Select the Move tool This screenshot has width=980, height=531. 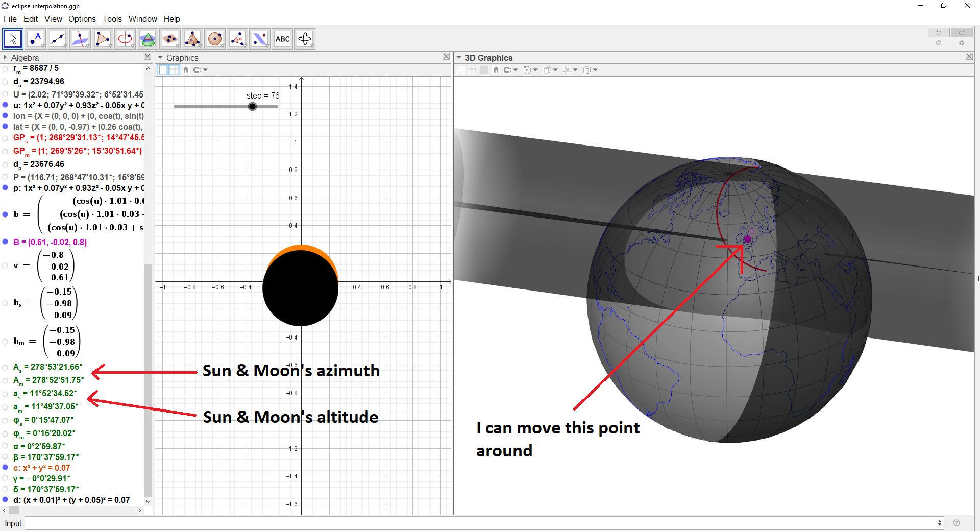[x=13, y=39]
